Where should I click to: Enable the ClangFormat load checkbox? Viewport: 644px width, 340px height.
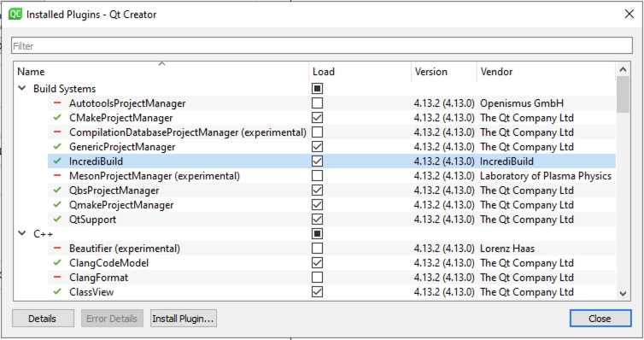pos(317,277)
